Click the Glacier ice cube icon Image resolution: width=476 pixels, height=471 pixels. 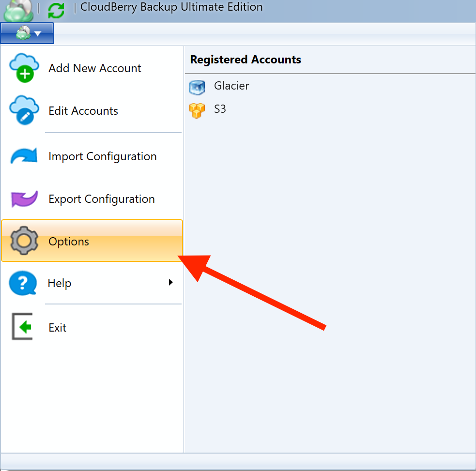(197, 87)
